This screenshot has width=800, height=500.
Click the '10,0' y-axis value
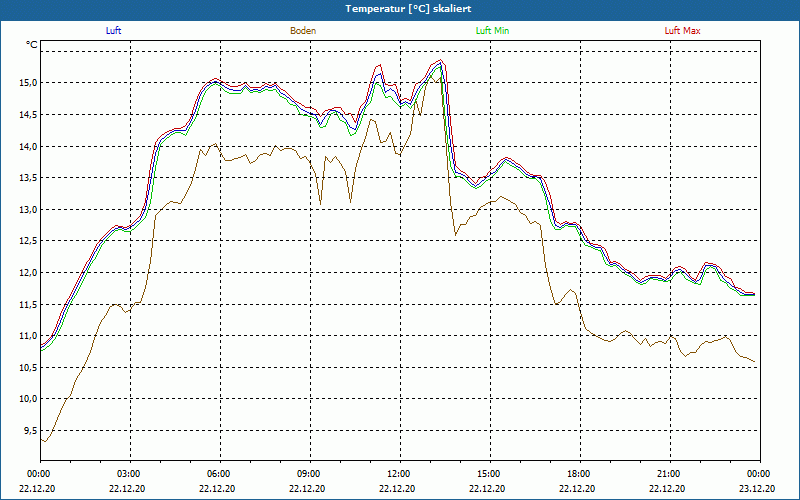[29, 399]
